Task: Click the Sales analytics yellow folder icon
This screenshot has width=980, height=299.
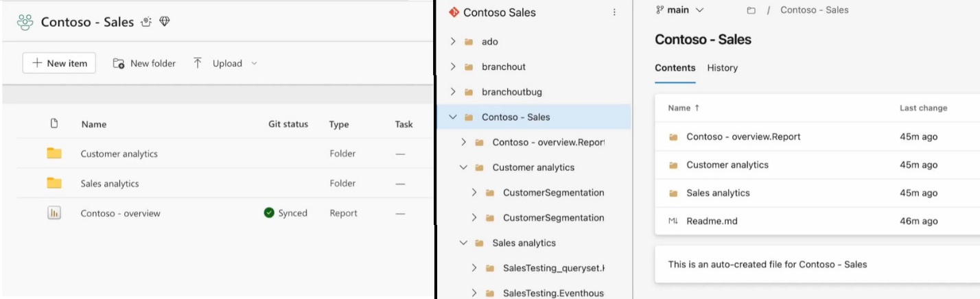Action: (54, 182)
